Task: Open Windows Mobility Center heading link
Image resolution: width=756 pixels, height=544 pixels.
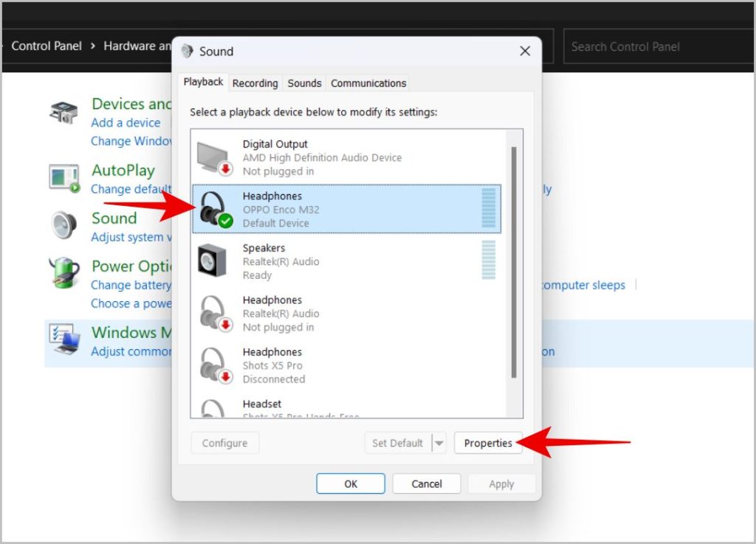Action: click(x=131, y=332)
